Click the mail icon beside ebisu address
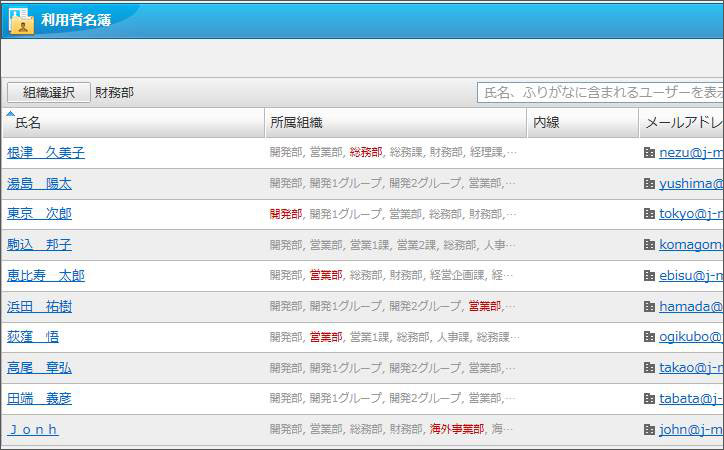The image size is (724, 450). (x=649, y=276)
